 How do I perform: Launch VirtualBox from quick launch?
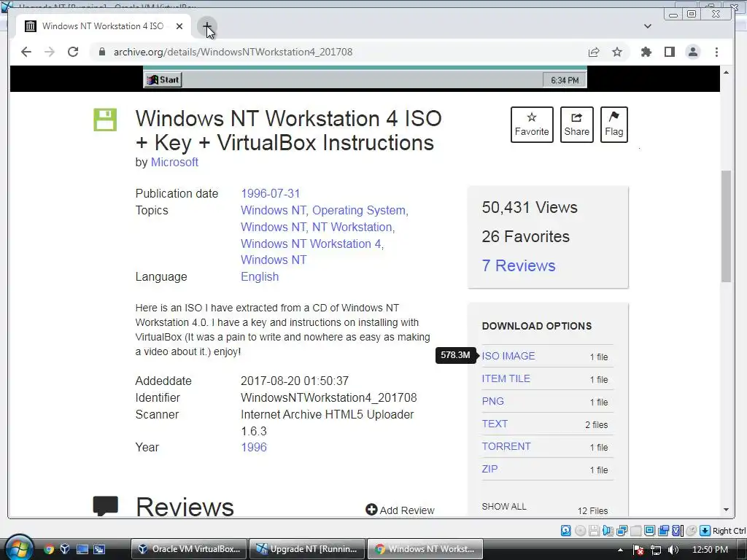click(x=65, y=549)
